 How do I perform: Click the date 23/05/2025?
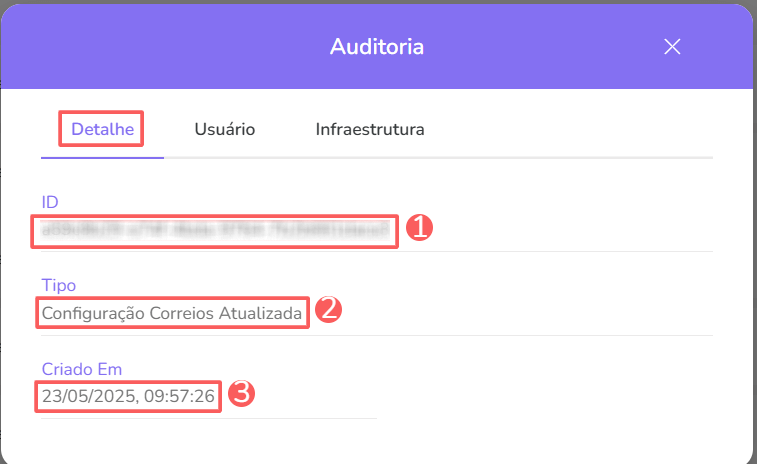(83, 397)
